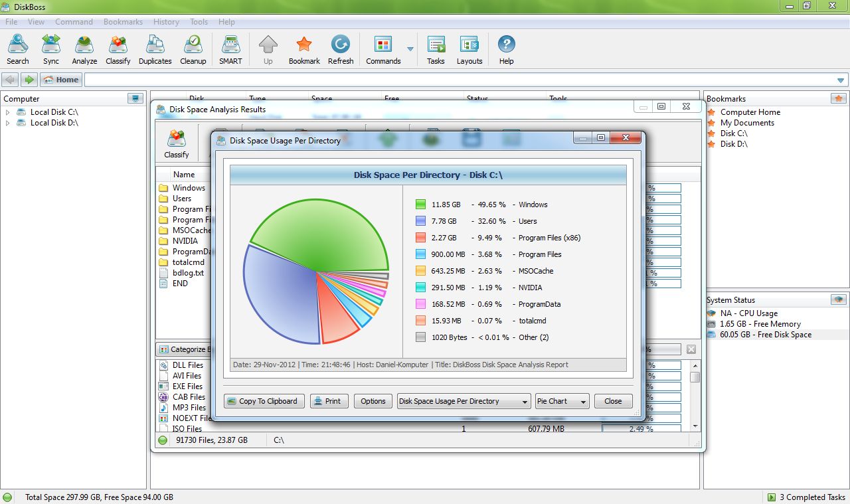Click the Home button in address bar
850x504 pixels.
[x=60, y=80]
